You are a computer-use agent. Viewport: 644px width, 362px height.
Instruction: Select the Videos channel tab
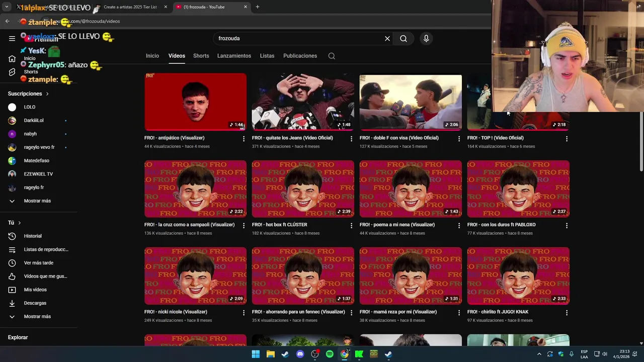click(x=177, y=56)
